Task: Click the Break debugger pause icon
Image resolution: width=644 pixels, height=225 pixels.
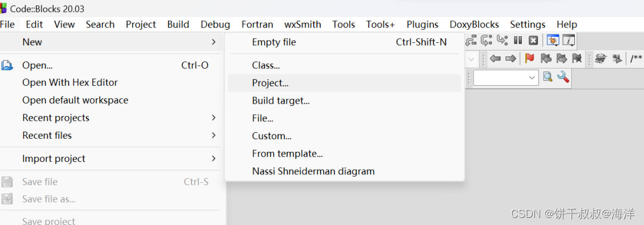Action: pos(518,40)
